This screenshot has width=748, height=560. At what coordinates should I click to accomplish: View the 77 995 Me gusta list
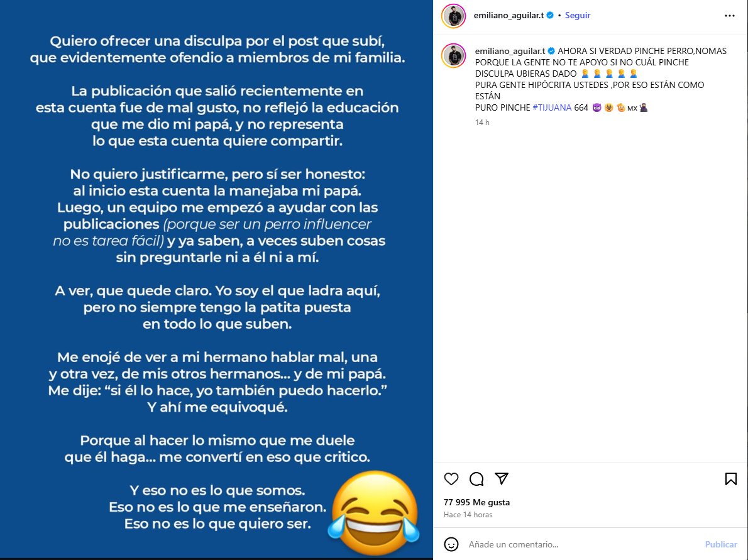pyautogui.click(x=476, y=502)
